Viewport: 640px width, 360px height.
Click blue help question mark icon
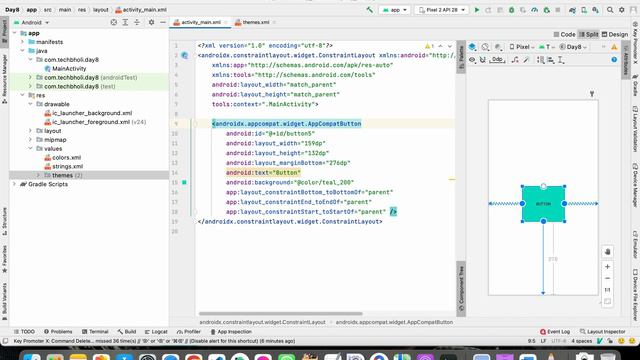point(614,60)
